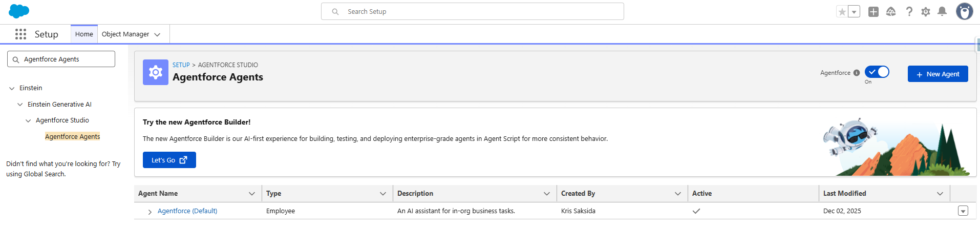This screenshot has height=226, width=980.
Task: Open the Setup gear menu
Action: coord(926,11)
